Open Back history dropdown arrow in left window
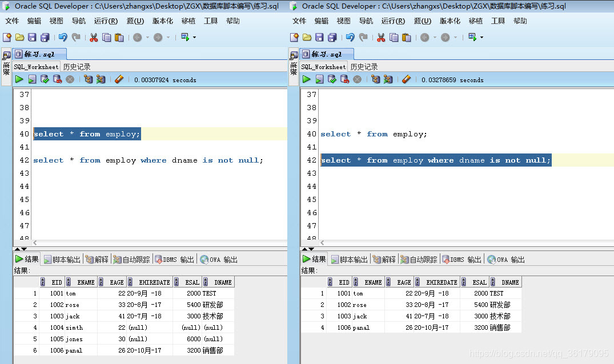The width and height of the screenshot is (614, 364). [x=147, y=38]
